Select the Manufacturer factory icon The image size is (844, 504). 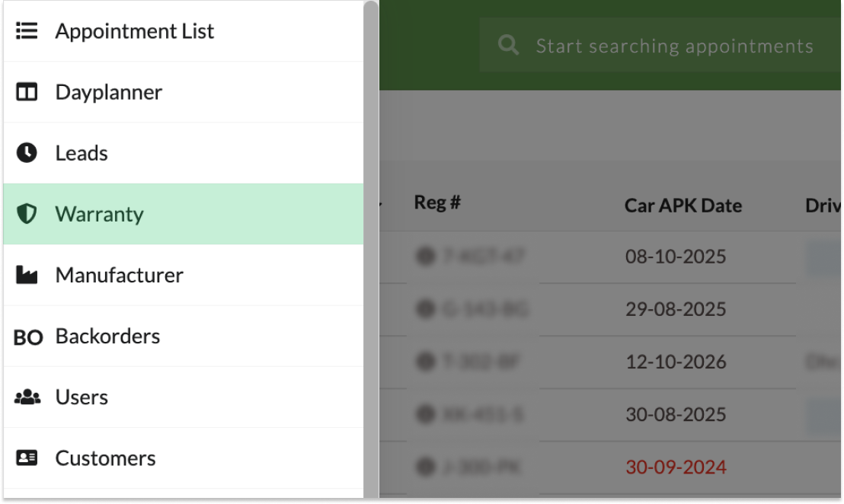27,275
